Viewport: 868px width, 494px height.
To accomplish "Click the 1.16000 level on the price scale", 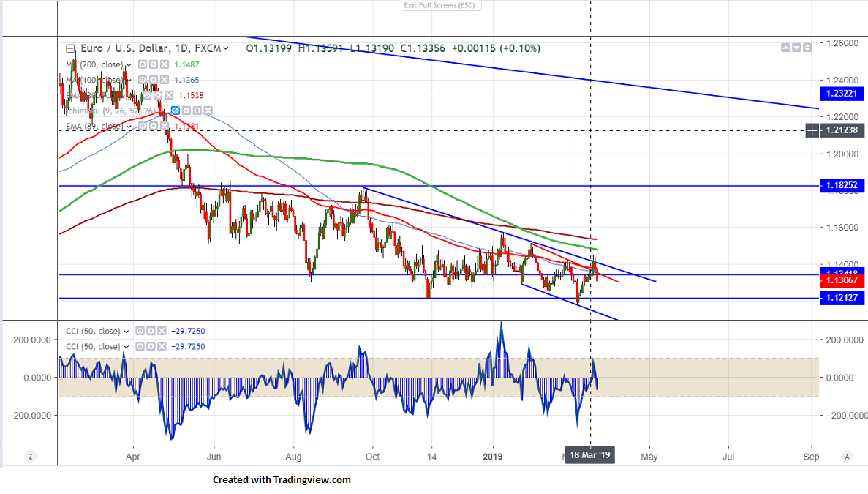I will [x=842, y=228].
